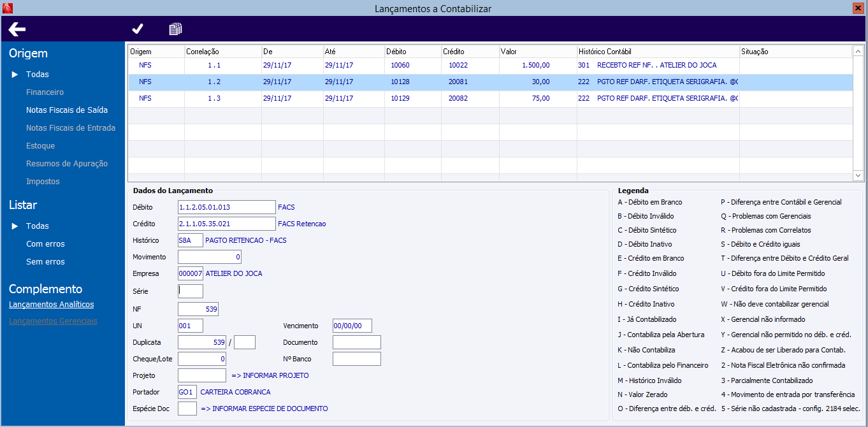The image size is (868, 427).
Task: Click the Vencimento date field
Action: tap(356, 326)
